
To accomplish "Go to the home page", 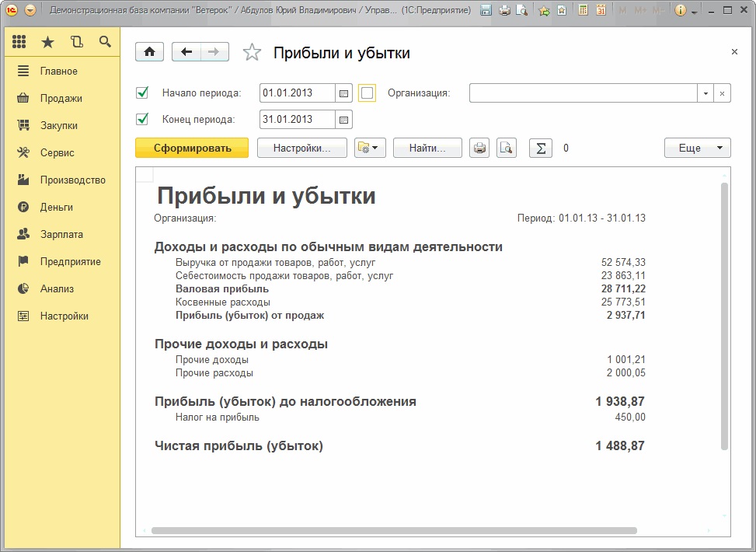I will click(x=149, y=52).
